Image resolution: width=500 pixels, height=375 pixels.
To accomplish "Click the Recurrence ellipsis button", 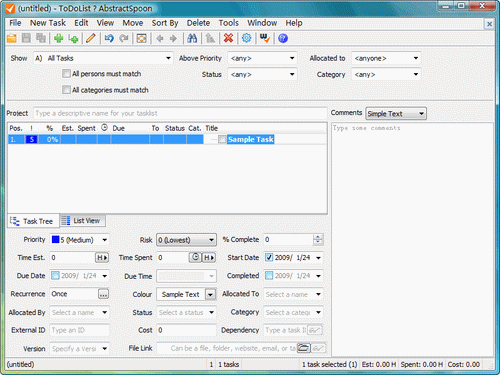I will pos(103,294).
